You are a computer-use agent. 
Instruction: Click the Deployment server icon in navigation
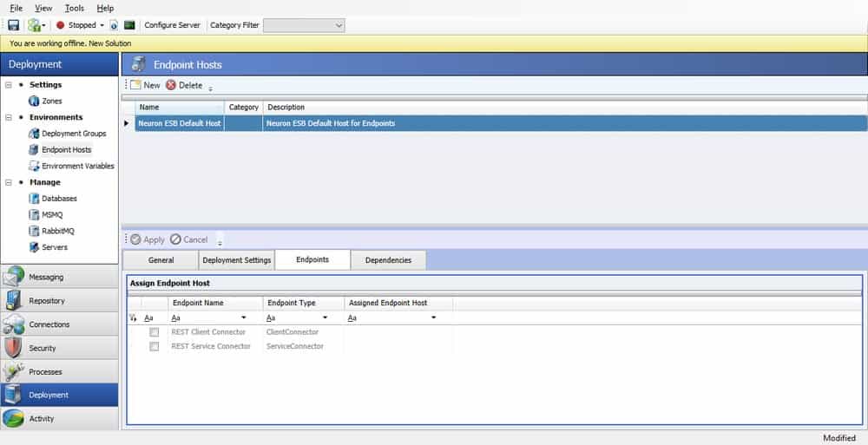tap(13, 395)
